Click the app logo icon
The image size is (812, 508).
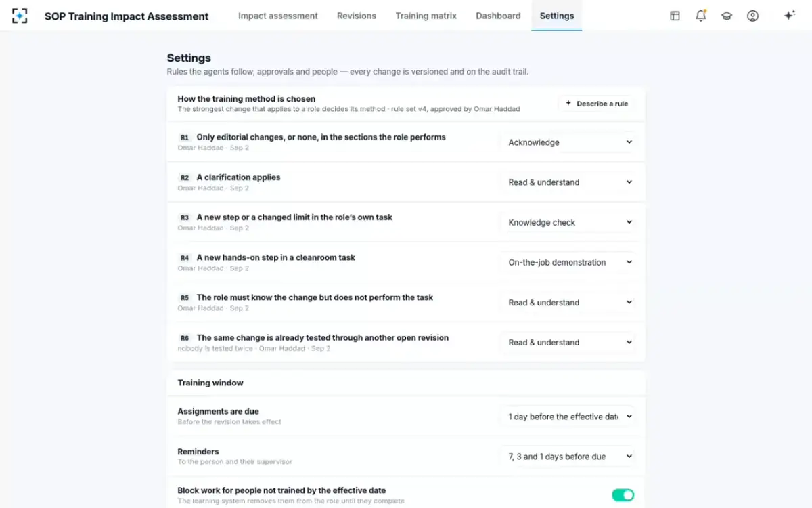(20, 16)
